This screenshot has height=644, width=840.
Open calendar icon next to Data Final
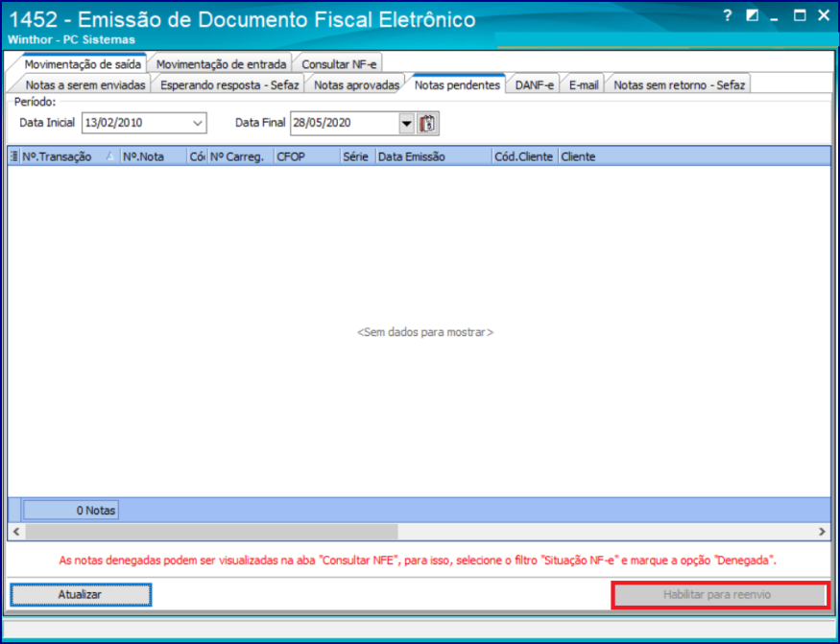427,123
